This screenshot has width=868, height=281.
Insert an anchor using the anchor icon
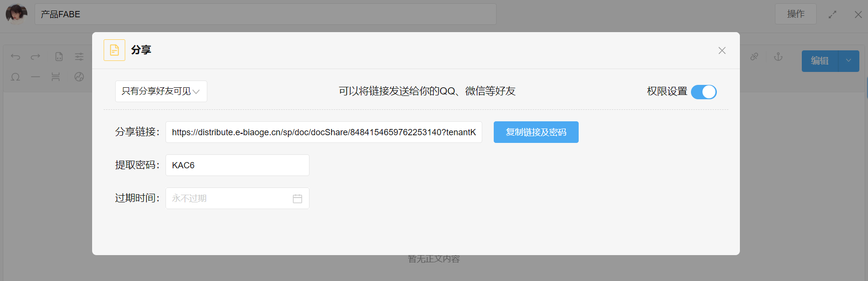tap(778, 57)
